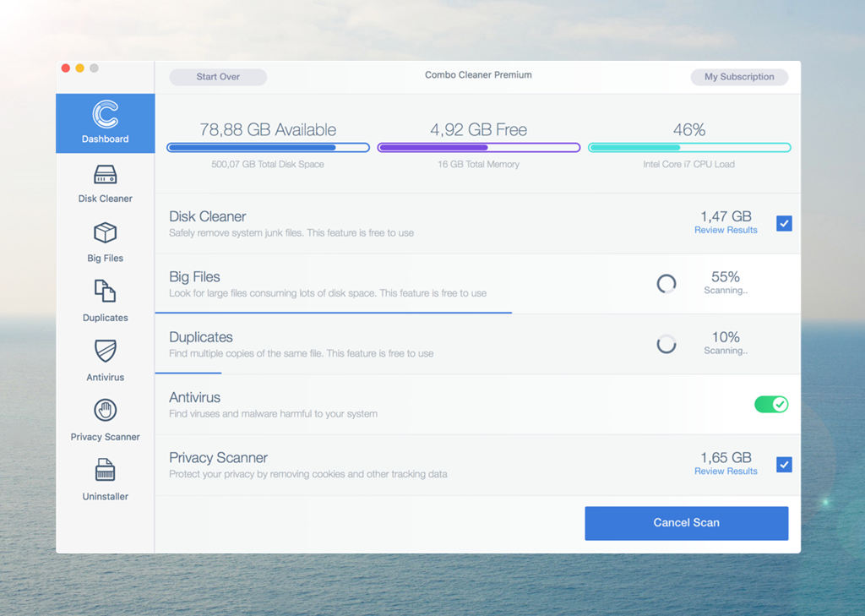The height and width of the screenshot is (616, 865).
Task: Click the CPU load bar
Action: [689, 147]
